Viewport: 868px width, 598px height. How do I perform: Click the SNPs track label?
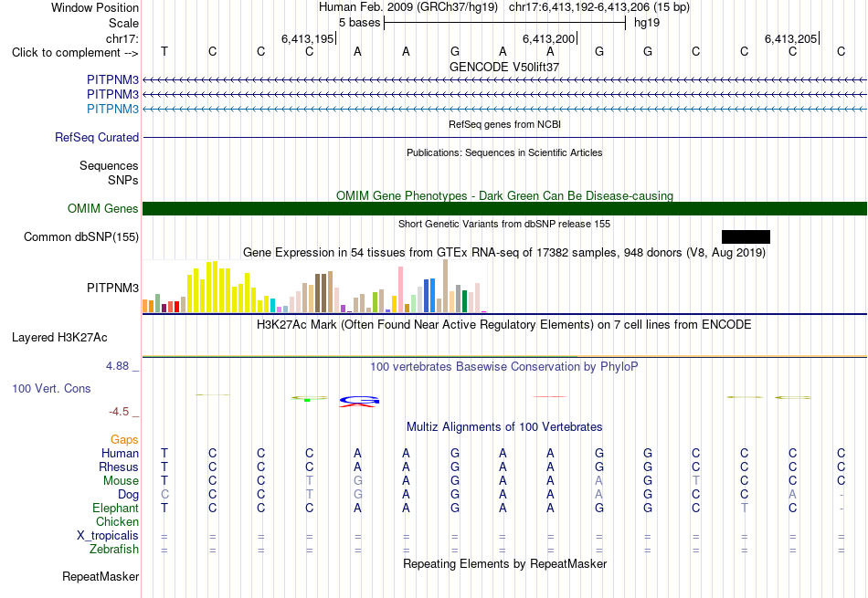click(123, 180)
